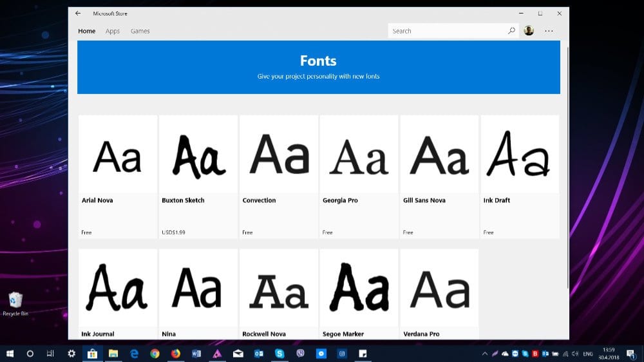Click the ENG language indicator
The image size is (644, 362).
coord(588,354)
